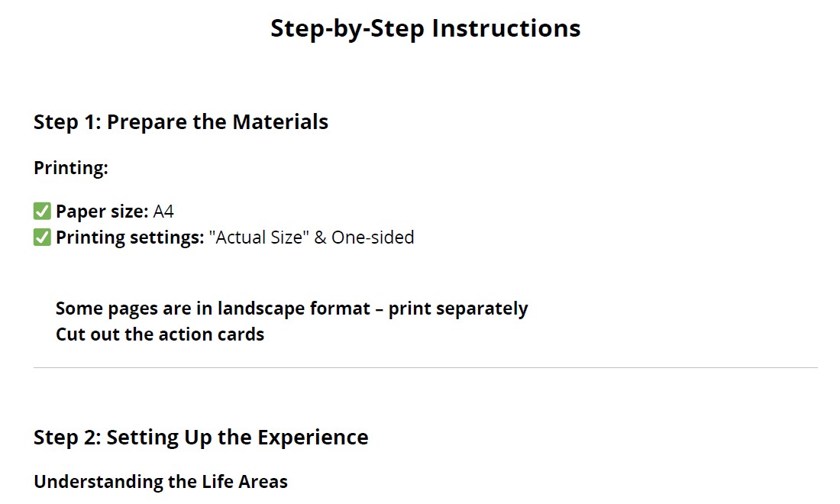This screenshot has height=504, width=840.
Task: Click the horizontal divider line between steps
Action: (425, 368)
